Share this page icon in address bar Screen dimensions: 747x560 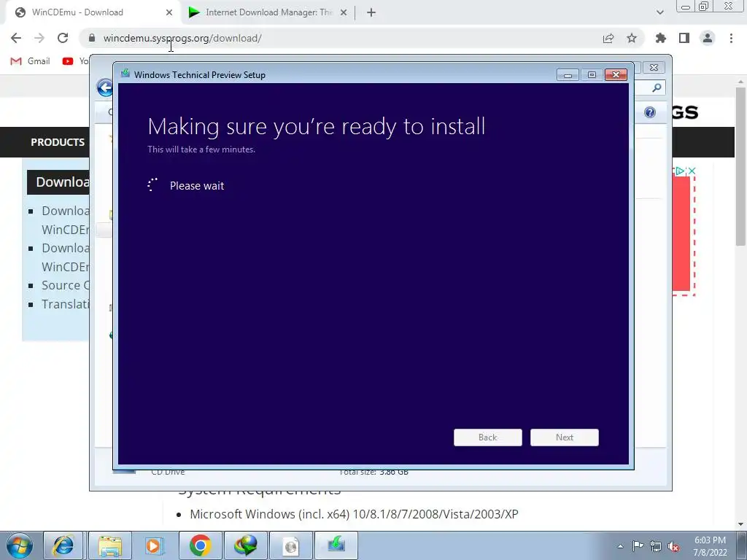pos(608,38)
